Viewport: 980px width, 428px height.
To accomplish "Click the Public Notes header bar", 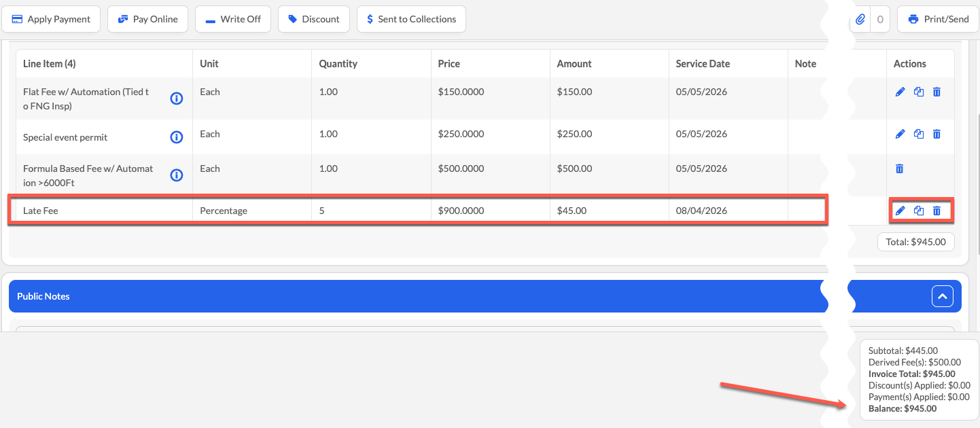I will coord(485,296).
